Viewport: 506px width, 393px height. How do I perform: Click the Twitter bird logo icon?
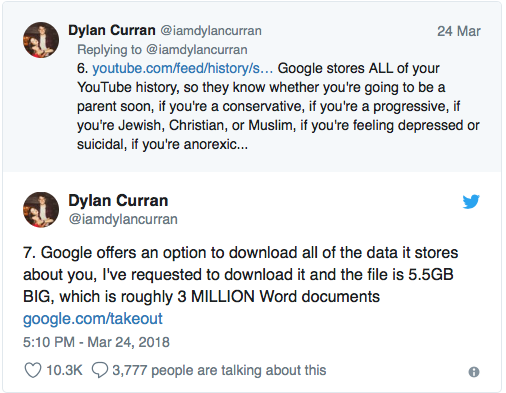tap(471, 202)
